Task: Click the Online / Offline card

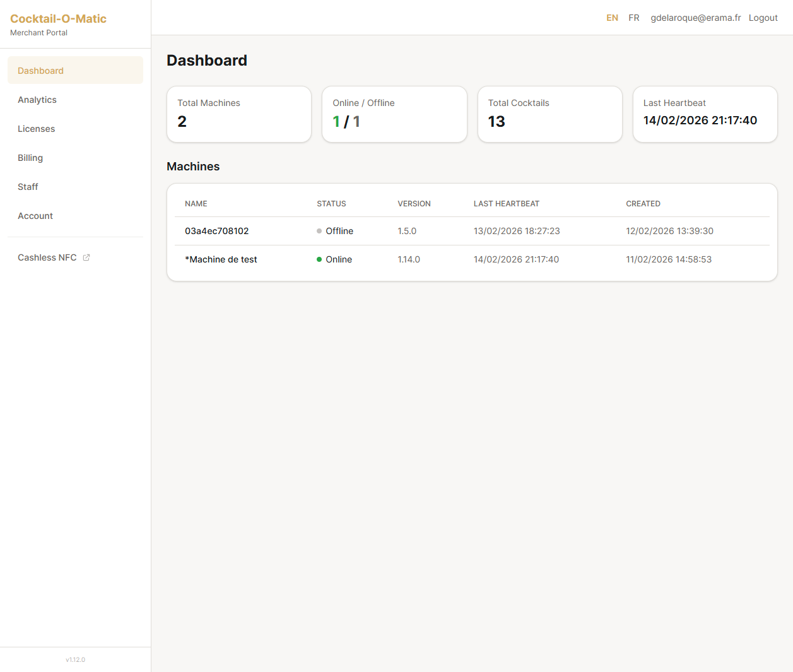Action: point(394,114)
